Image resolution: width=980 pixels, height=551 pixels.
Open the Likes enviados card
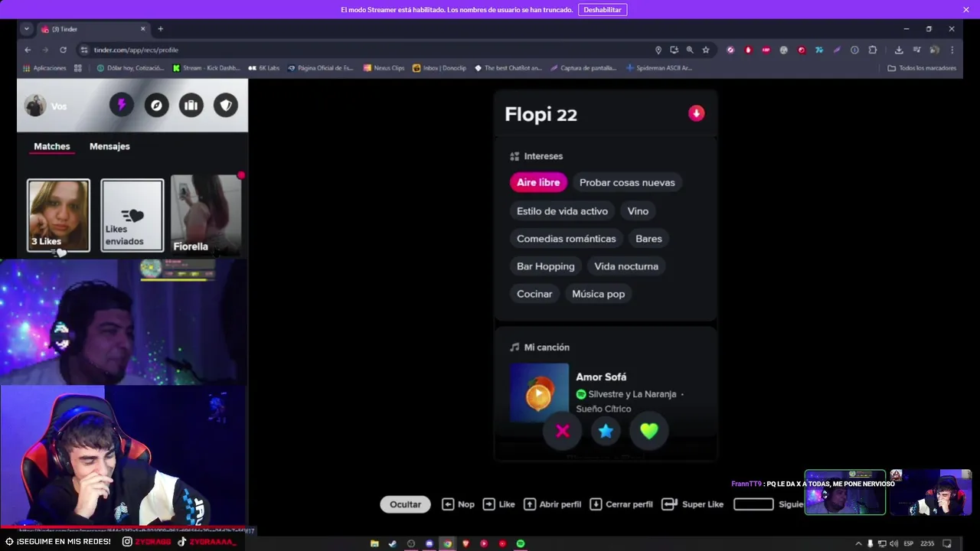(132, 215)
